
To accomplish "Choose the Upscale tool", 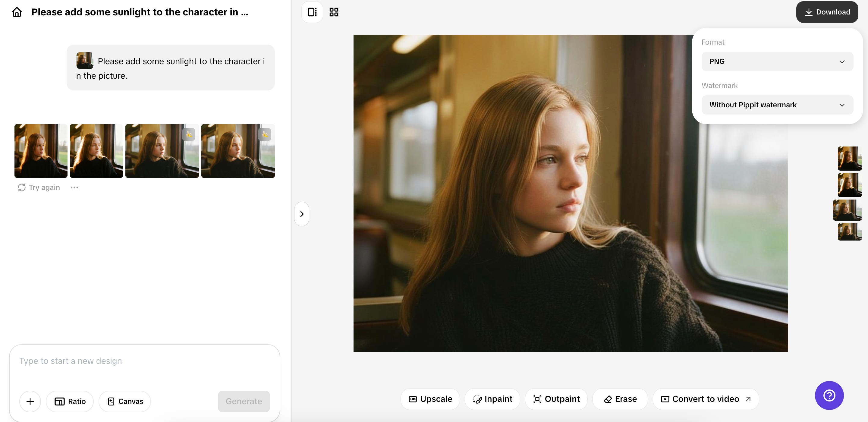I will 430,399.
